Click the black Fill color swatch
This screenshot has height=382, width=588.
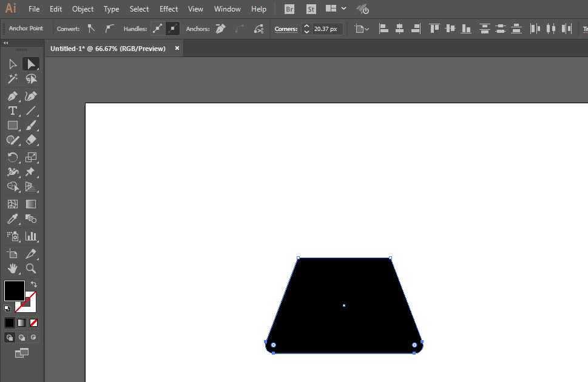tap(14, 290)
